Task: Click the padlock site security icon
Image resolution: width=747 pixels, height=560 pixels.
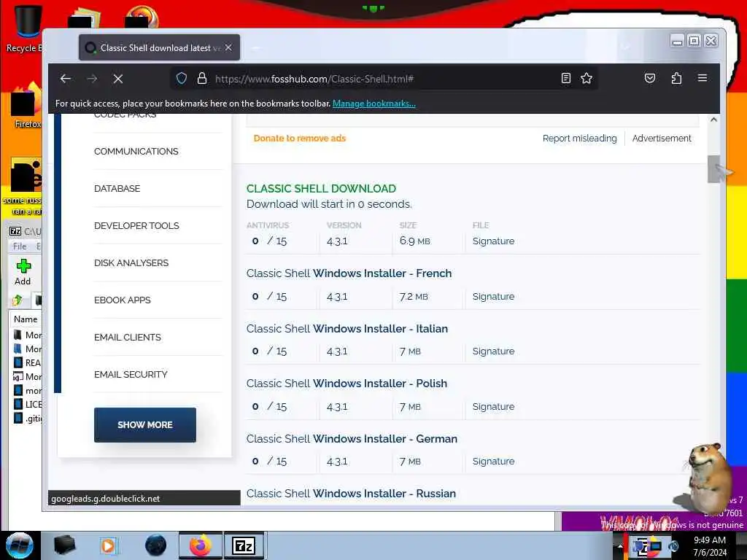Action: point(202,78)
